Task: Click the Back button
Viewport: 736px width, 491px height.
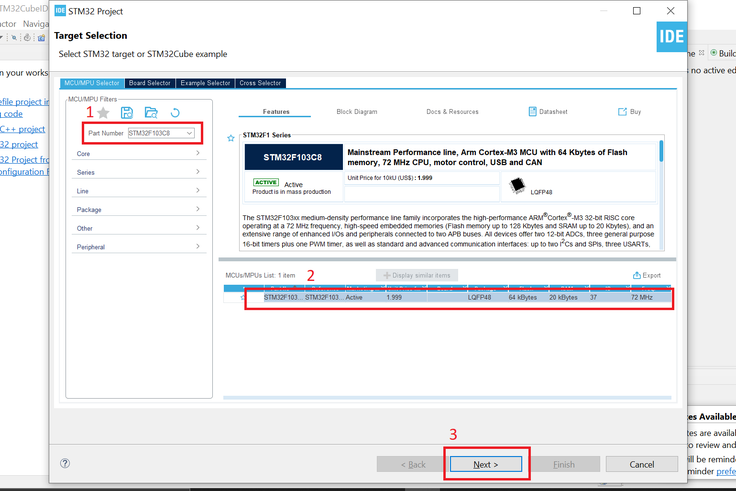Action: 413,464
